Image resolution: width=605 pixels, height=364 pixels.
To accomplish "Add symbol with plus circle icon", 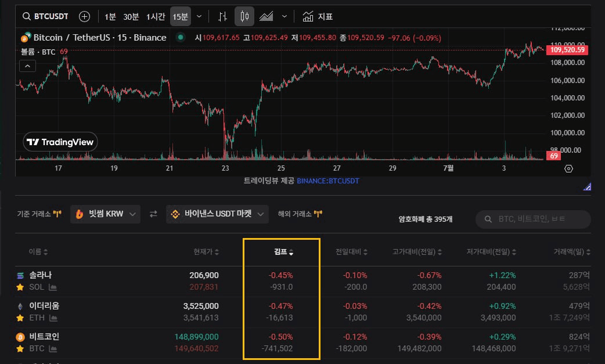I will [85, 17].
